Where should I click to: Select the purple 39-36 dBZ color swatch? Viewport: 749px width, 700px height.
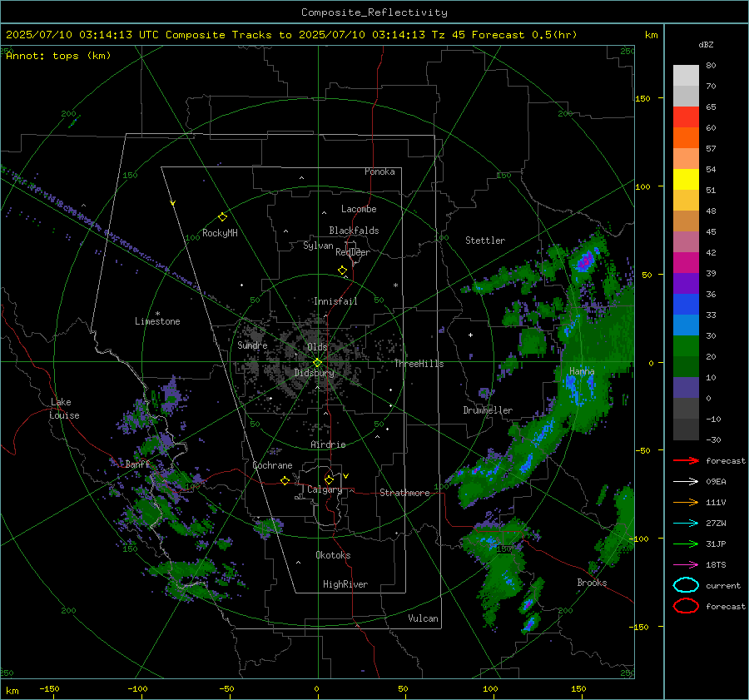(686, 284)
